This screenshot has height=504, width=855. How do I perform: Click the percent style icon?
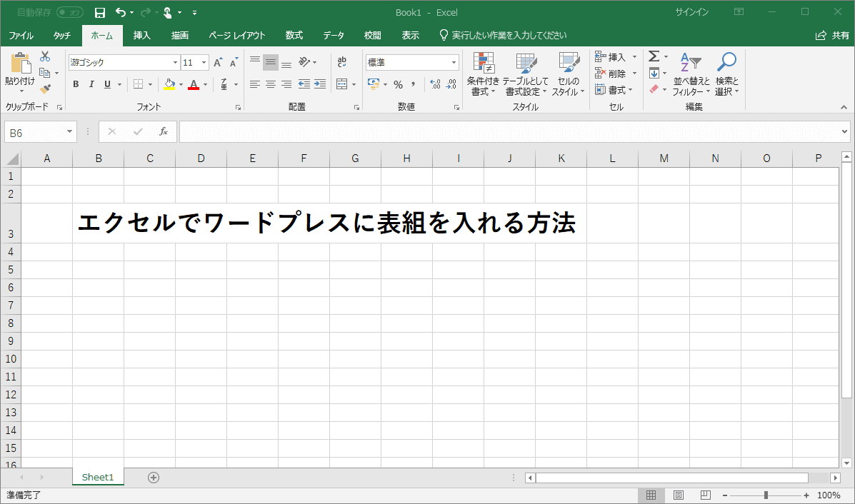(398, 84)
